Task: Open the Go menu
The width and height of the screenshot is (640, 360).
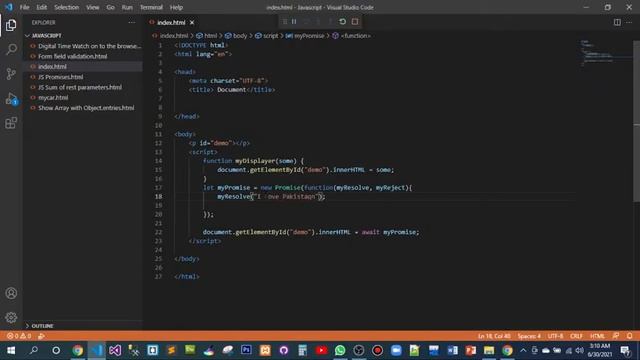Action: coord(111,7)
